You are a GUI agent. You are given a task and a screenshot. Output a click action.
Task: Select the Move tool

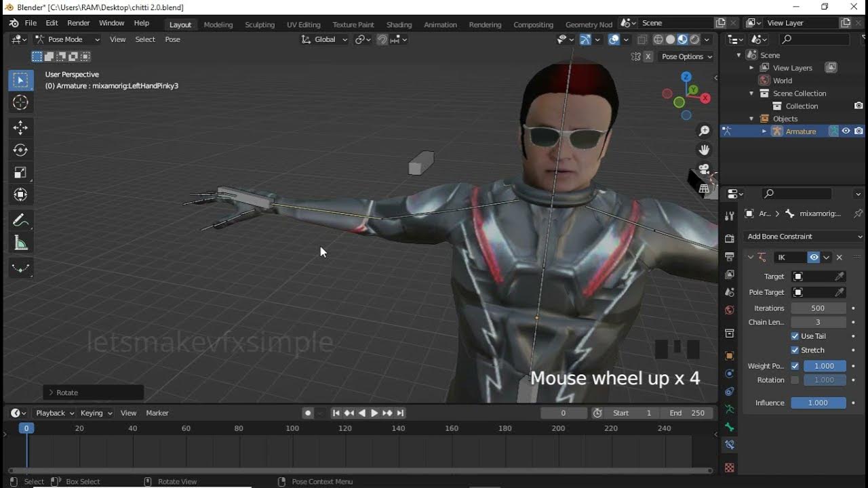pos(20,127)
